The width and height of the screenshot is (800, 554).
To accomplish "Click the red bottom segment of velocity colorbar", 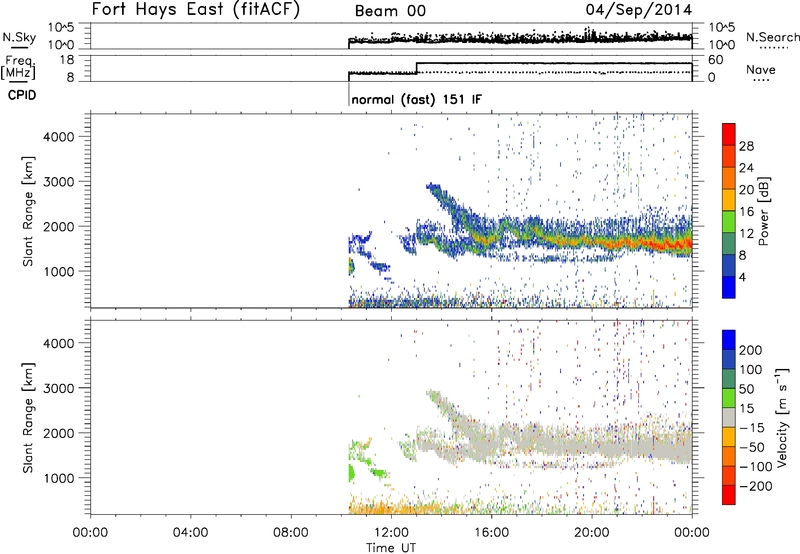I will click(729, 495).
